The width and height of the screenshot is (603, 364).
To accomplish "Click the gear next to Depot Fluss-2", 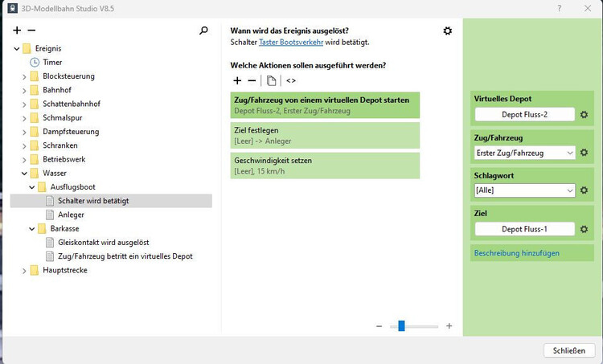I will tap(585, 115).
